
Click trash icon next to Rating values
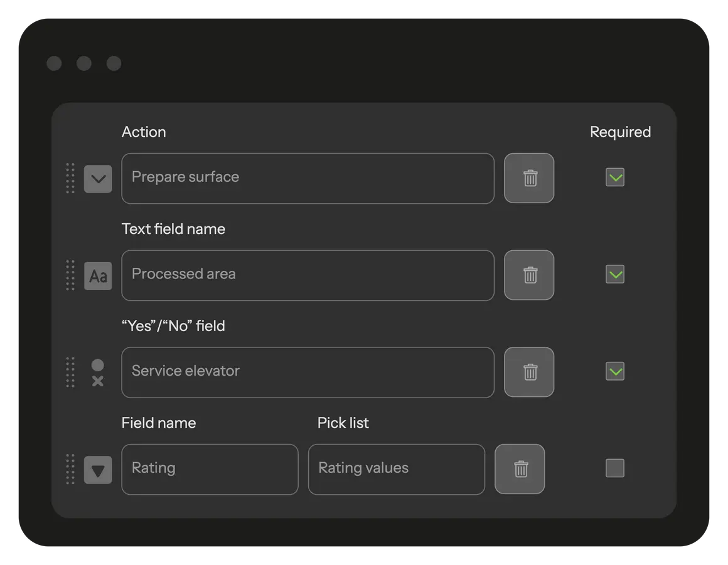520,469
